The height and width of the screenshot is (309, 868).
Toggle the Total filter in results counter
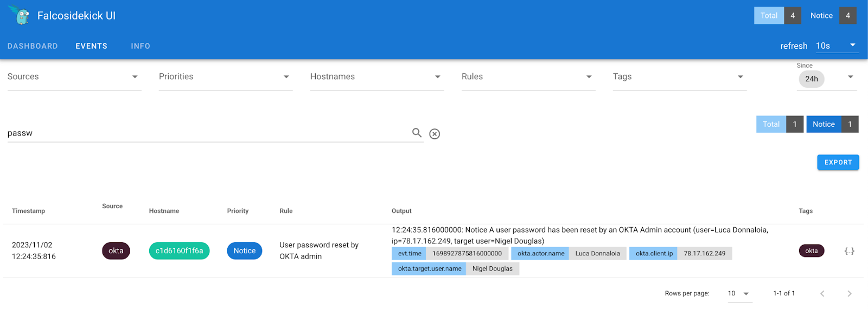click(779, 124)
